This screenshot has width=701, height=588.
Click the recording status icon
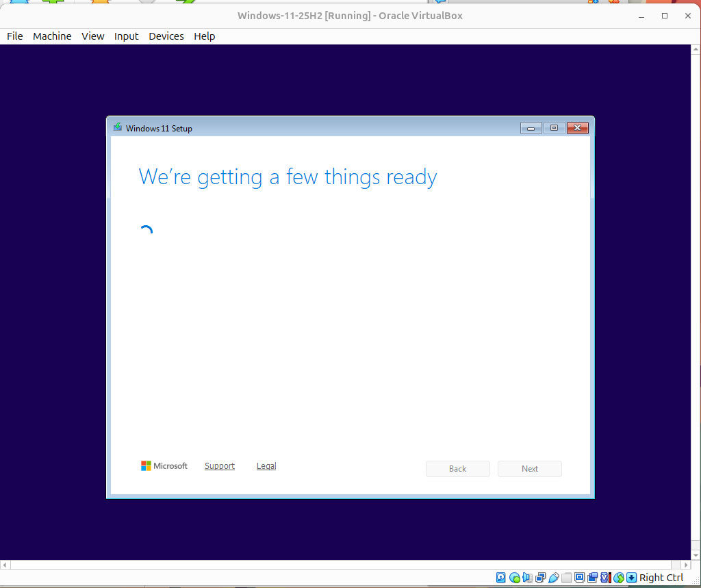pyautogui.click(x=591, y=577)
